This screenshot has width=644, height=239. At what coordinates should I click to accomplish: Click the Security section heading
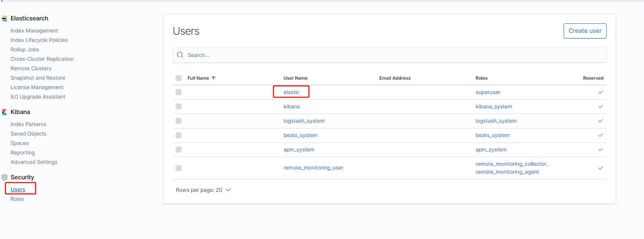point(22,177)
